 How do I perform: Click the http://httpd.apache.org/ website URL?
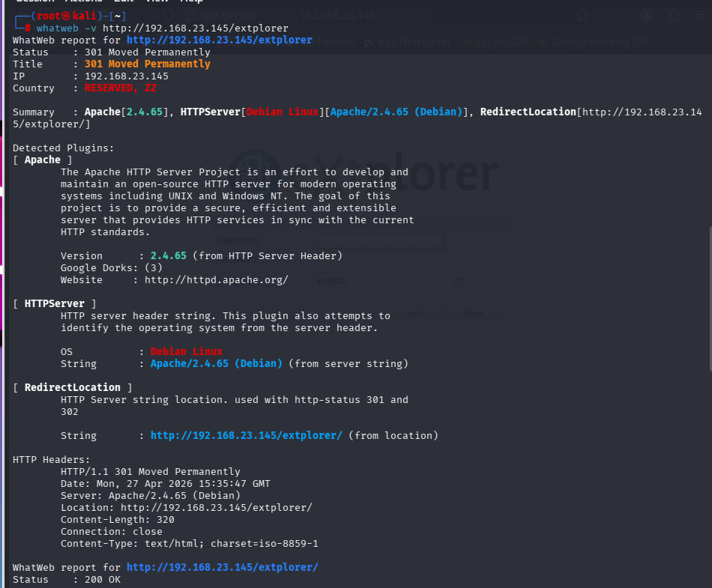(x=216, y=280)
